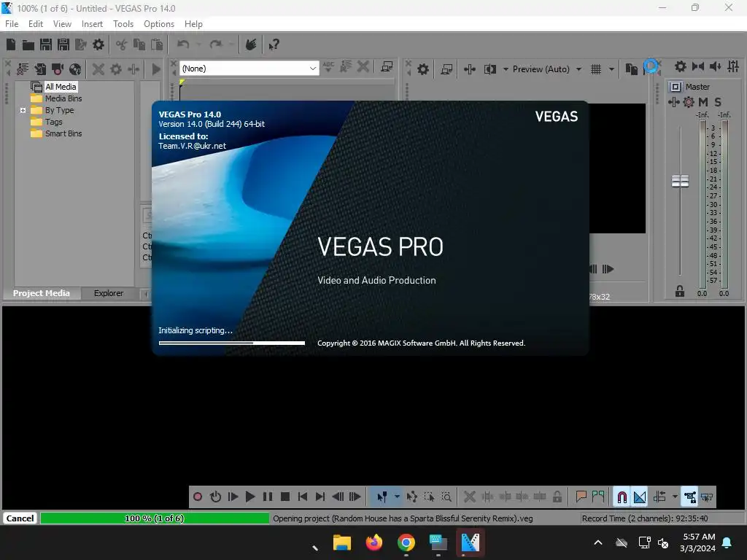747x560 pixels.
Task: Open Preview (Auto) quality dropdown
Action: pyautogui.click(x=578, y=69)
